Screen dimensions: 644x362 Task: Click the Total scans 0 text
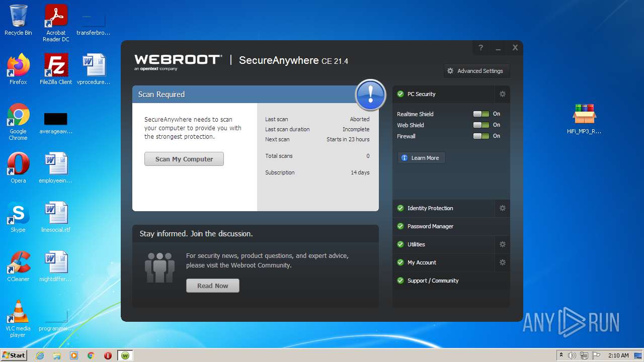[x=317, y=156]
